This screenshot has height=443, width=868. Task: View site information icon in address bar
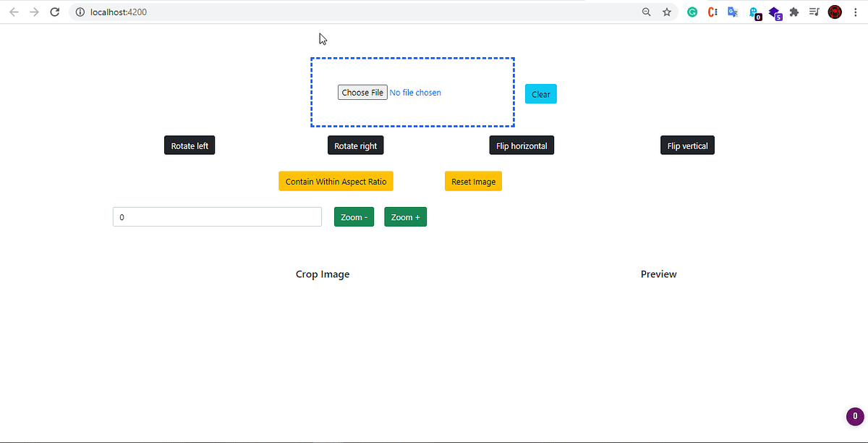[80, 12]
